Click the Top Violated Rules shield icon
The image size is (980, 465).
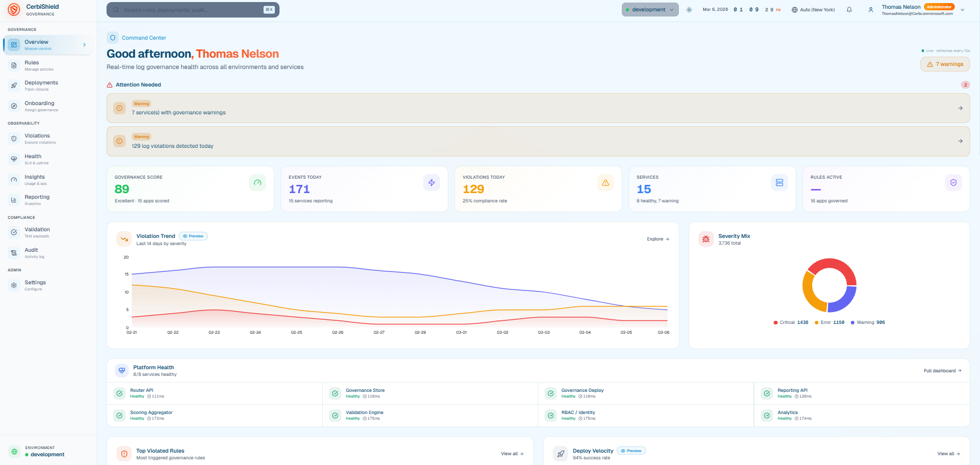(x=124, y=454)
